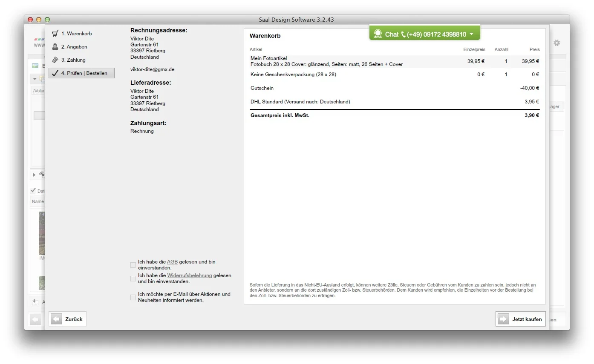Open the Widerrufsbelehrung link
This screenshot has width=594, height=364.
point(189,275)
